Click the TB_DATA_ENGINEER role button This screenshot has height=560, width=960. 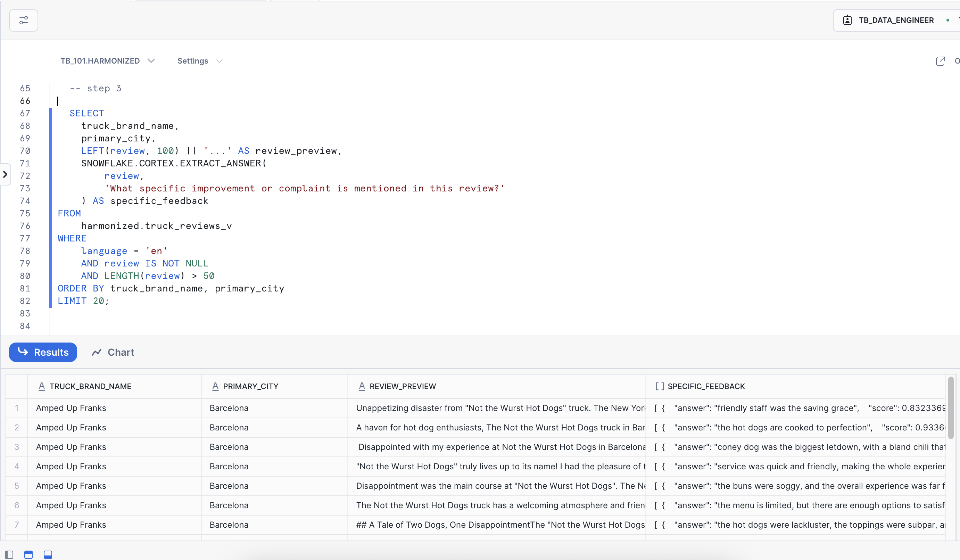point(895,20)
